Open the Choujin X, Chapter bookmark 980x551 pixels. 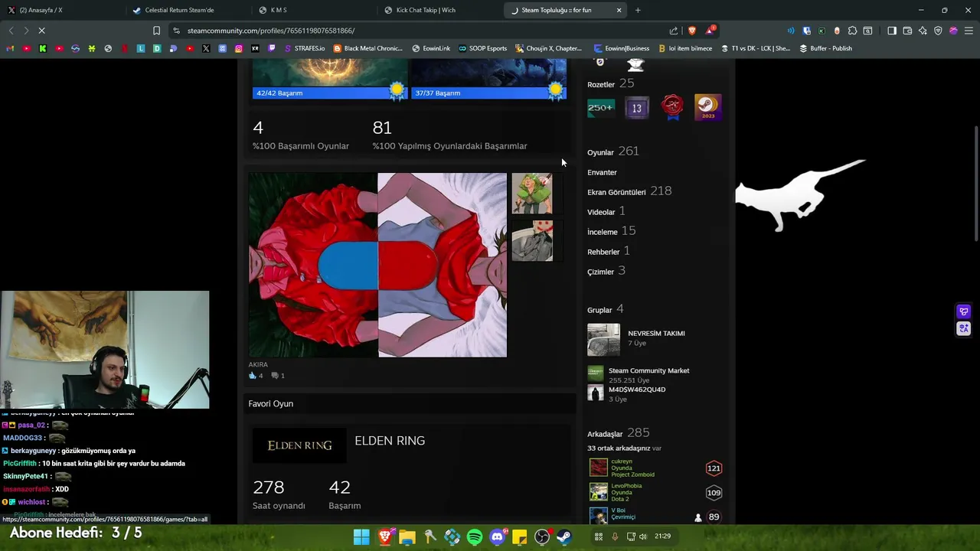pyautogui.click(x=548, y=48)
